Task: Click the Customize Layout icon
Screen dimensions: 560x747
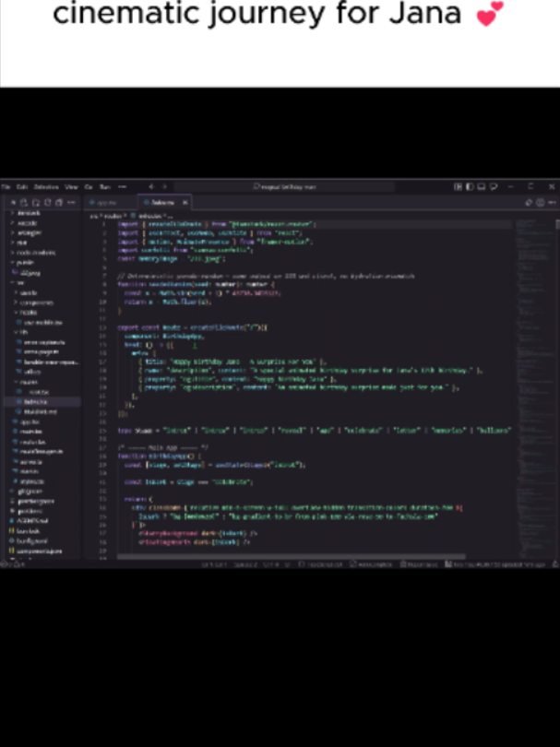Action: point(458,186)
